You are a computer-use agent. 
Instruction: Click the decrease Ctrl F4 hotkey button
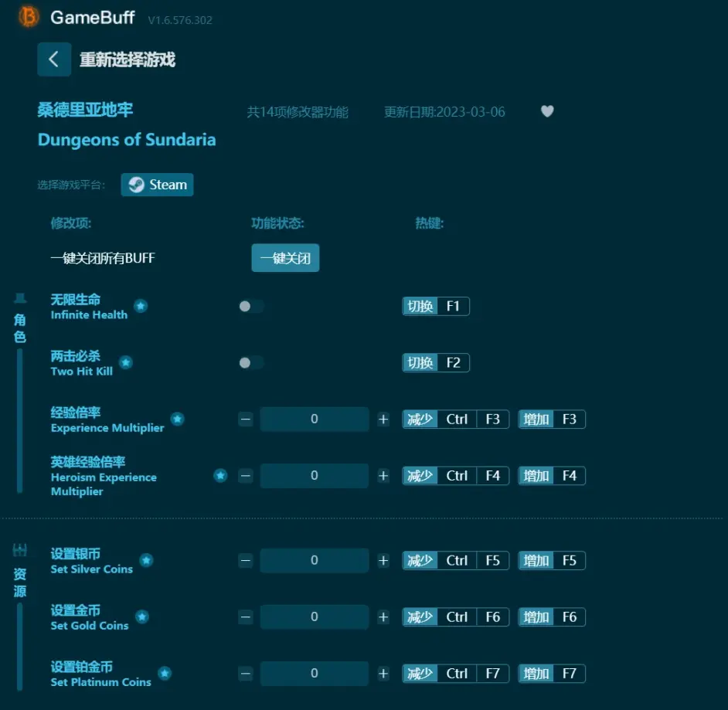tap(455, 476)
